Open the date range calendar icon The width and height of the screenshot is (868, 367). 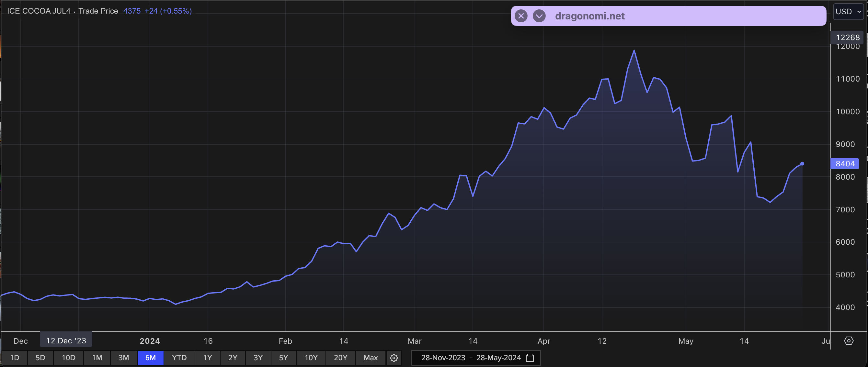(530, 358)
